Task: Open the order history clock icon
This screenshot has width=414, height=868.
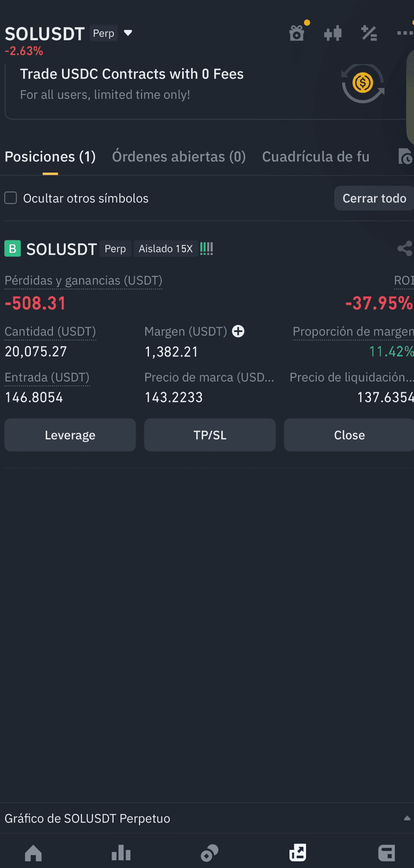Action: coord(405,157)
